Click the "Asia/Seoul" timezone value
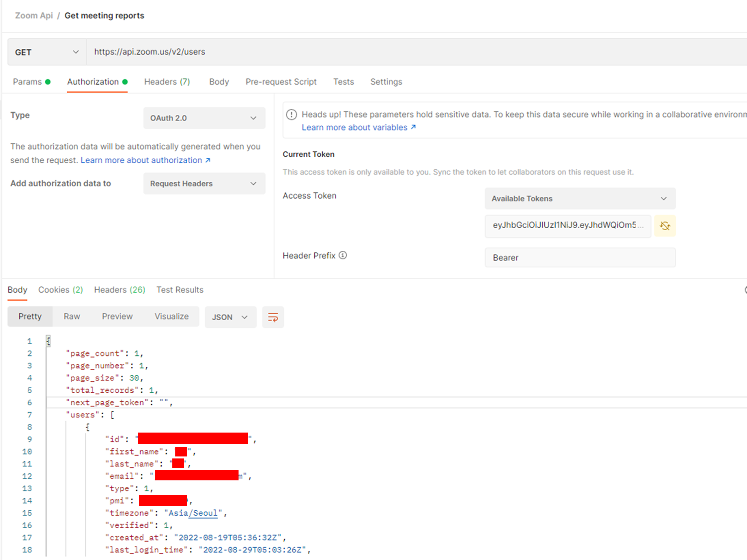 pos(193,513)
